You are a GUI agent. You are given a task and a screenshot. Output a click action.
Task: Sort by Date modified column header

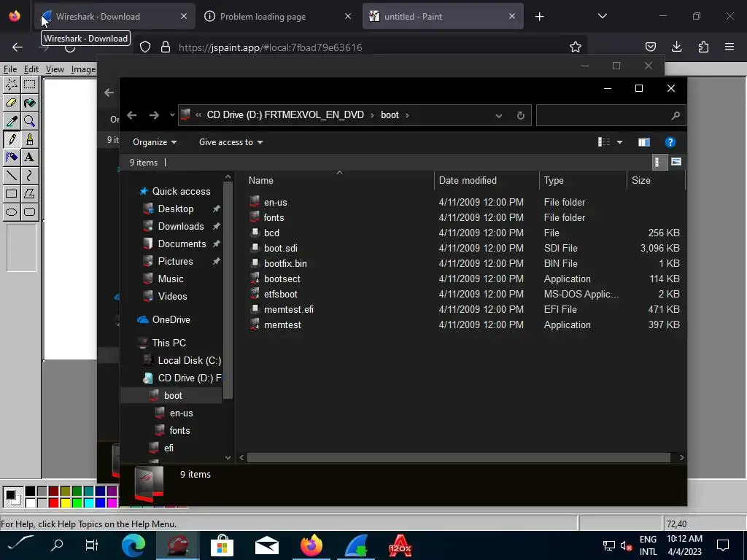tap(487, 181)
